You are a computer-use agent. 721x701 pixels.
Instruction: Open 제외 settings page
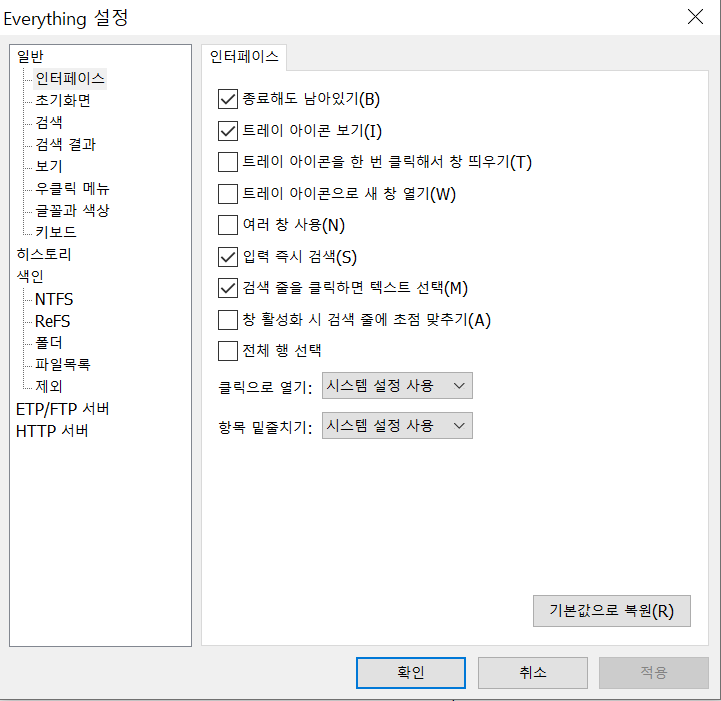coord(49,386)
